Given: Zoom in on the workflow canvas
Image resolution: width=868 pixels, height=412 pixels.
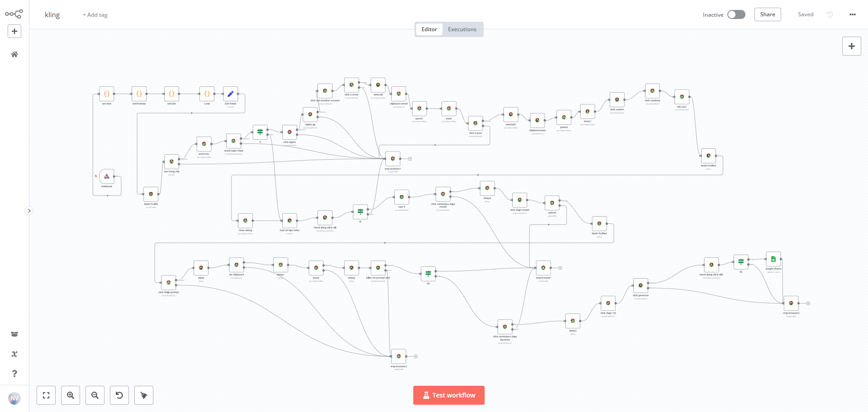Looking at the screenshot, I should 71,395.
